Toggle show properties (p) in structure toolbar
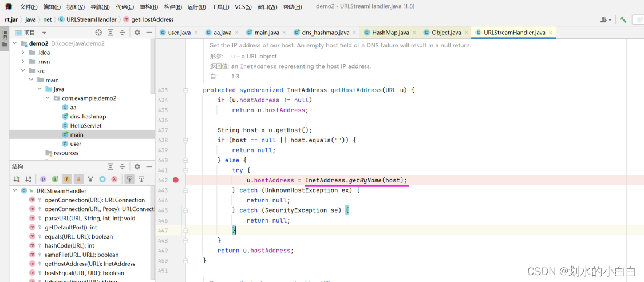The width and height of the screenshot is (644, 282). point(43,179)
